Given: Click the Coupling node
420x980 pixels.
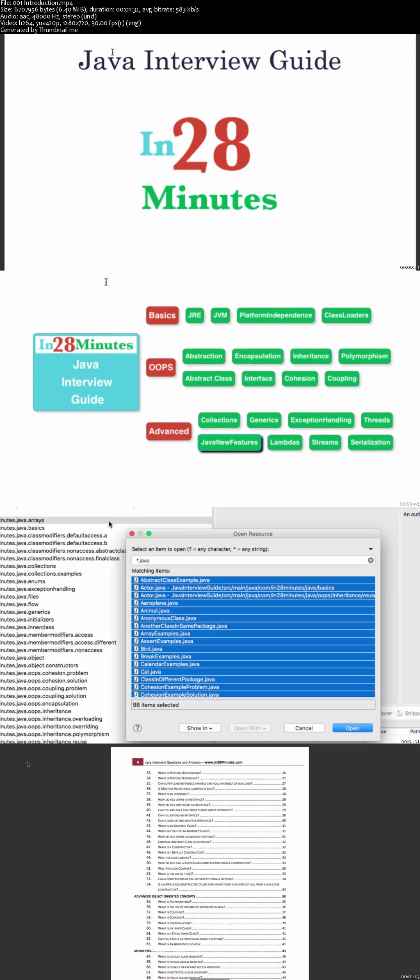Looking at the screenshot, I should pos(342,379).
